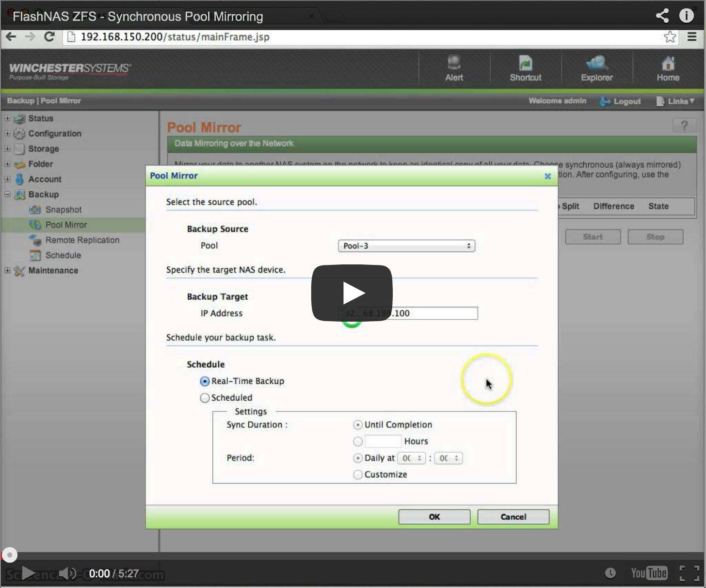This screenshot has width=706, height=588.
Task: Select the Hours duration radio button
Action: (358, 441)
